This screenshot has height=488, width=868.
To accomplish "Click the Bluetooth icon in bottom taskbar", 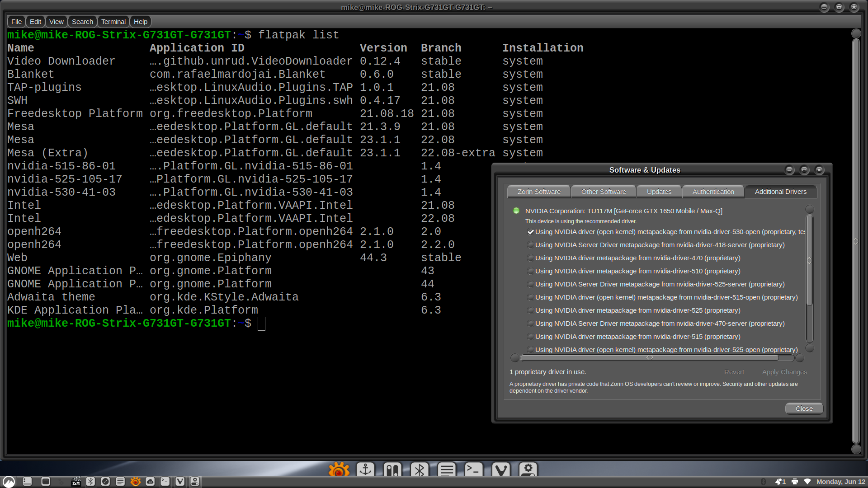I will 90,482.
